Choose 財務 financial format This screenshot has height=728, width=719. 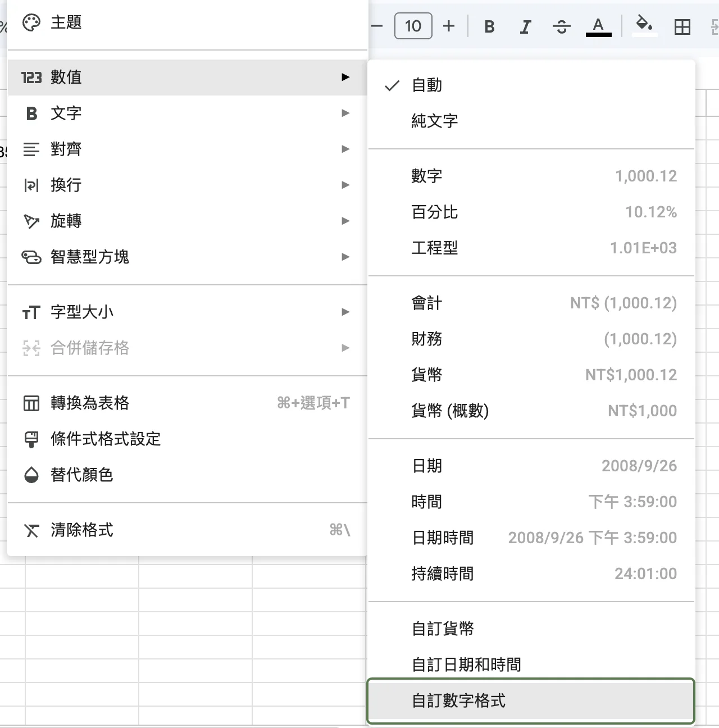click(531, 339)
